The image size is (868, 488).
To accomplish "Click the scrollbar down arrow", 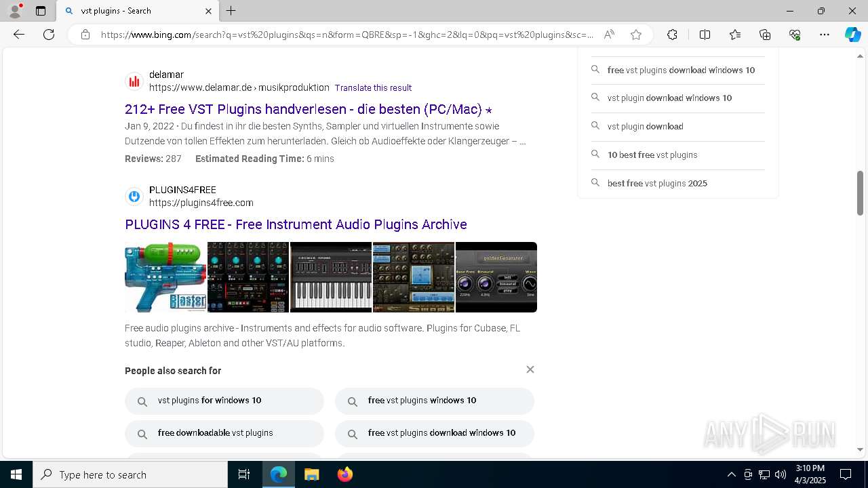I will tap(860, 449).
